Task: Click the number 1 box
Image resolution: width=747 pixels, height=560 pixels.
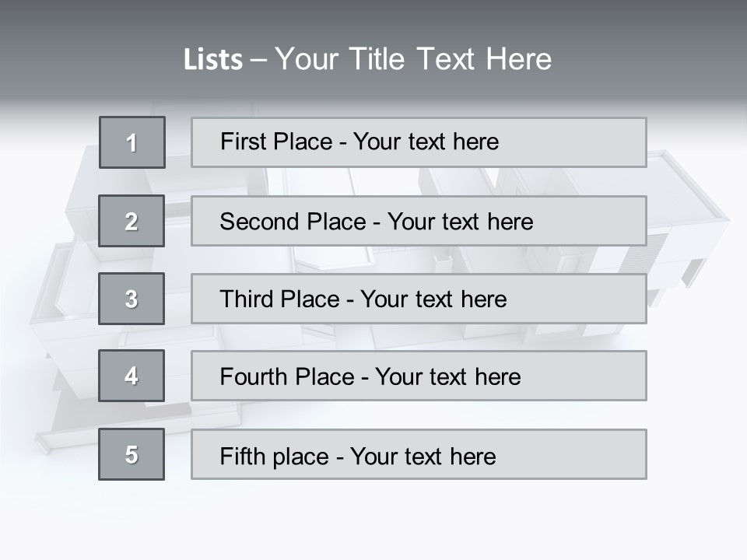Action: tap(132, 142)
